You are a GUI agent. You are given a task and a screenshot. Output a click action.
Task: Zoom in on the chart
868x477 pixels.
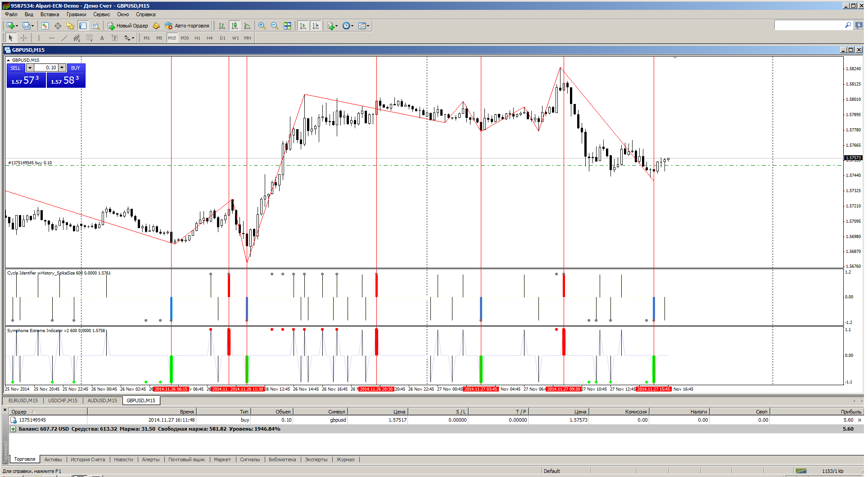(x=262, y=26)
